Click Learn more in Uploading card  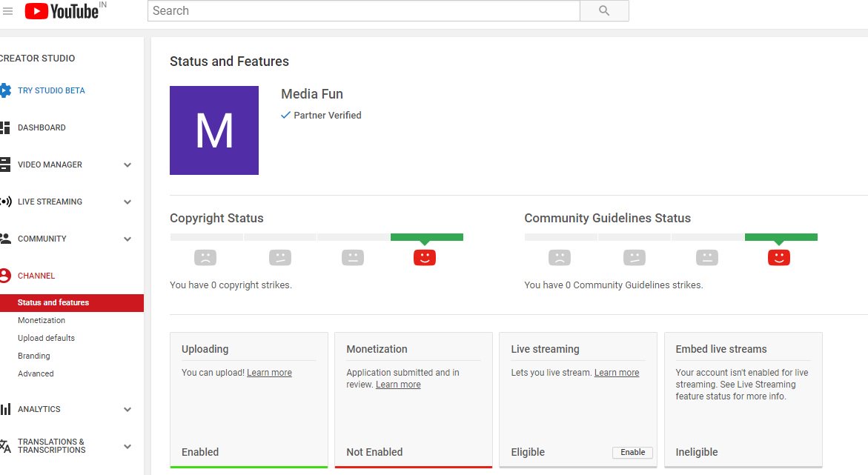(x=269, y=373)
